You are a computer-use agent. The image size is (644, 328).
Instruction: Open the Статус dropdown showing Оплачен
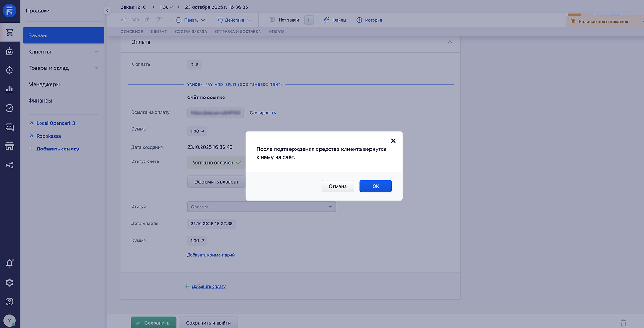(261, 207)
